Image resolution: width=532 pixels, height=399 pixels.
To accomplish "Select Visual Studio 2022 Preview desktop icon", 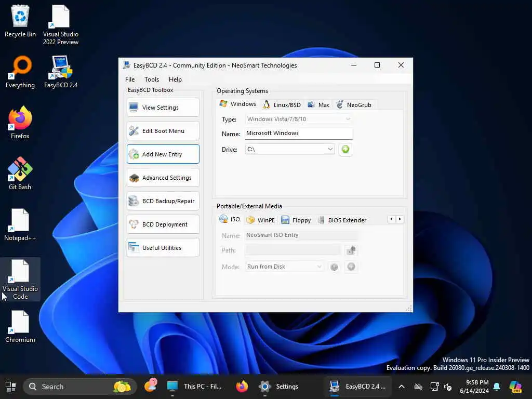I will coord(61,25).
